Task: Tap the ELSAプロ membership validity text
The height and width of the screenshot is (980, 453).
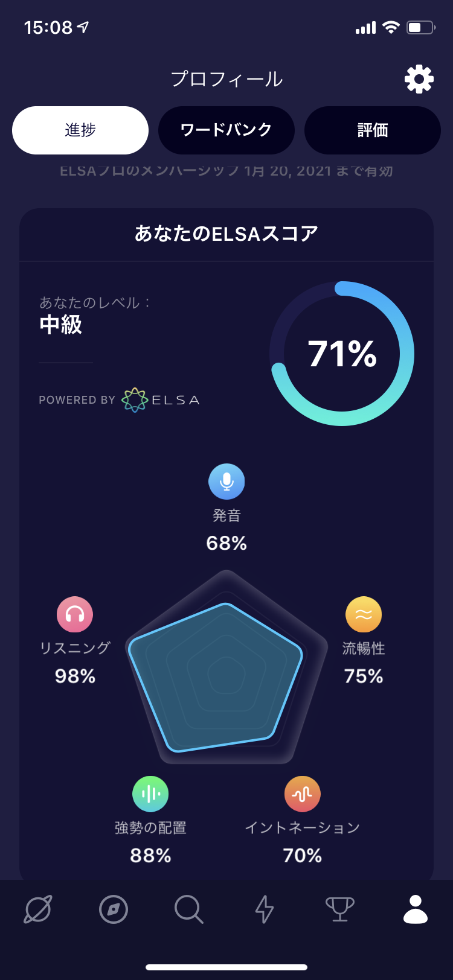Action: point(226,171)
